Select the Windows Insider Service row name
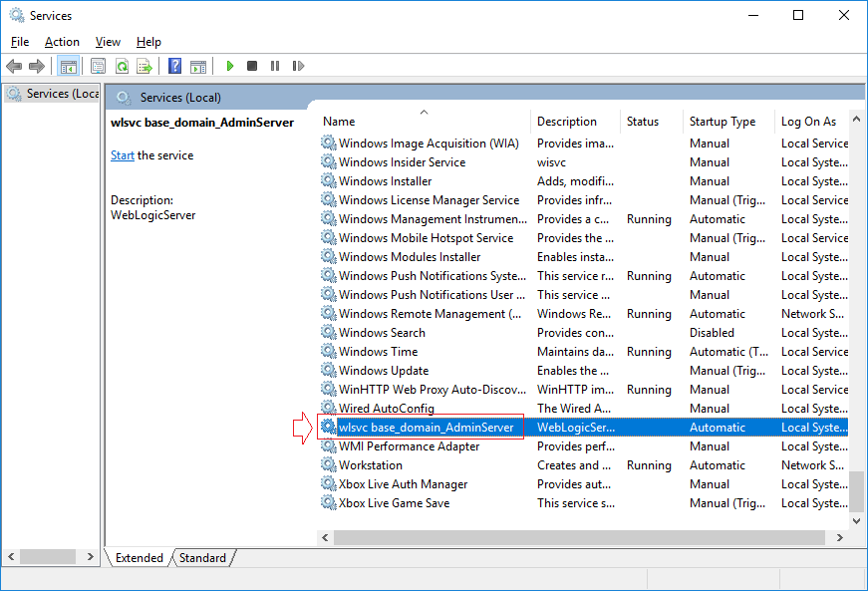This screenshot has height=591, width=868. (402, 162)
